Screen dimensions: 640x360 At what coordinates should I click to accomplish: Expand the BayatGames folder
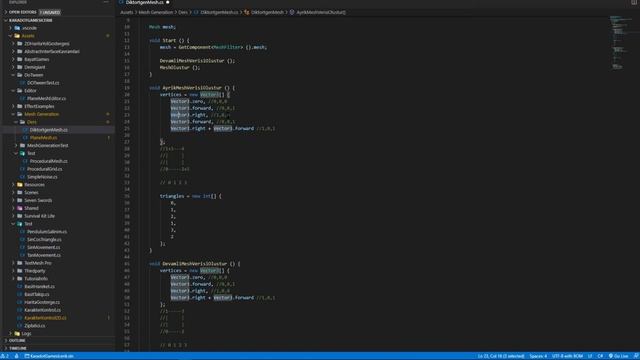[x=36, y=59]
